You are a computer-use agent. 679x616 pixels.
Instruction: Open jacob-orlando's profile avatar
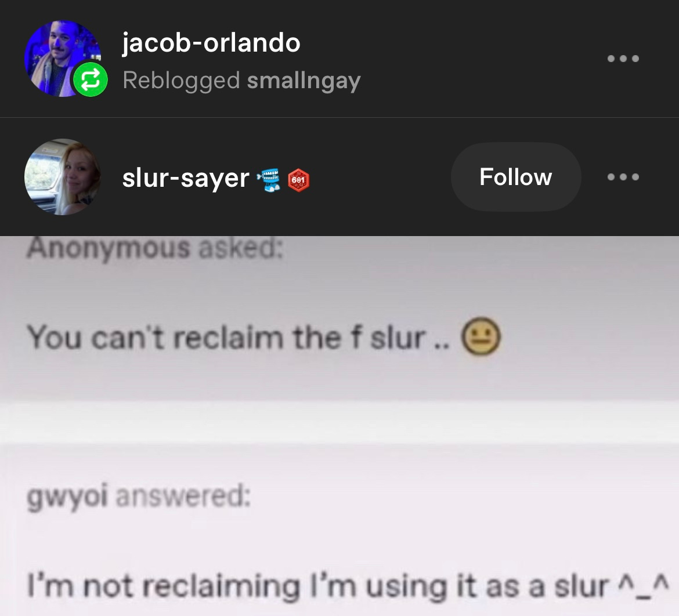(62, 59)
